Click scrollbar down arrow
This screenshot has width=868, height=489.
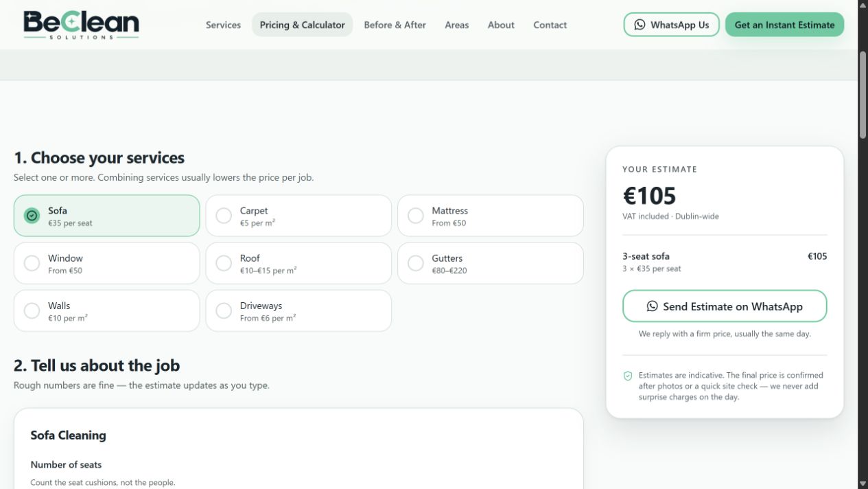click(x=863, y=484)
